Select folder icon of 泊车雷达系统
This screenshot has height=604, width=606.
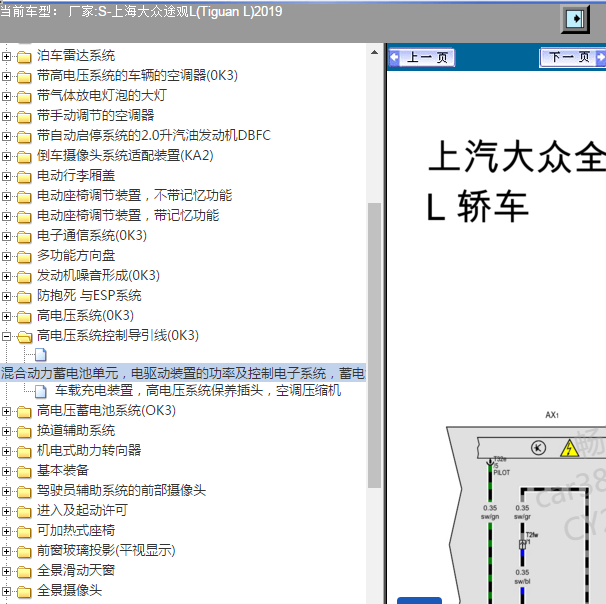24,57
